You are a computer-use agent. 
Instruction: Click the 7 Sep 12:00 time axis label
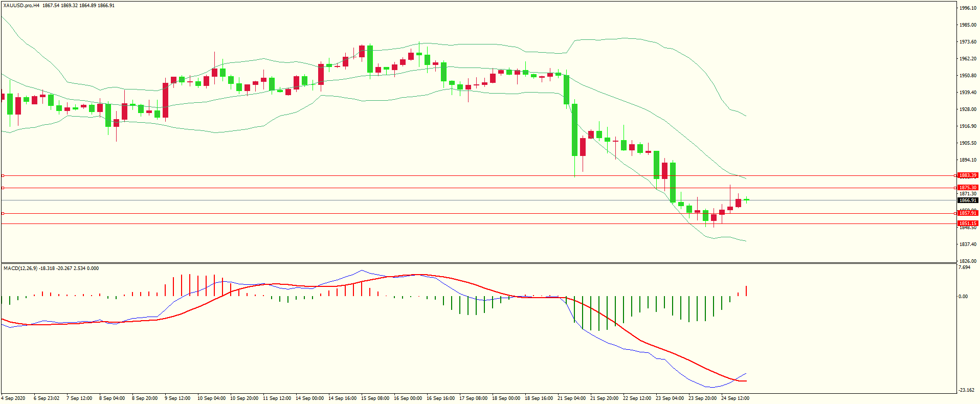tap(79, 398)
